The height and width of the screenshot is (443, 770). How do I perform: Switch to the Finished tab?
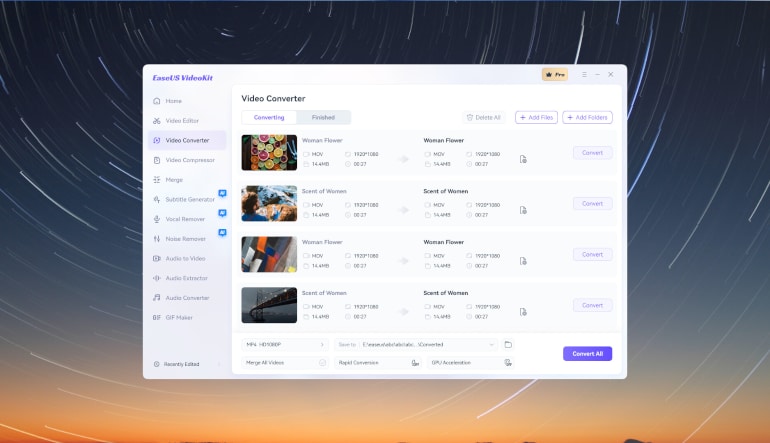pyautogui.click(x=323, y=118)
